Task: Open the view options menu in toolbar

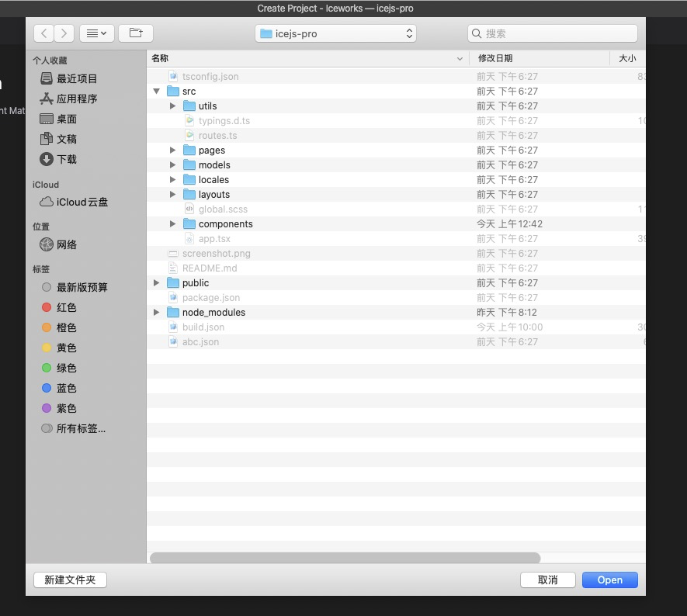Action: (x=95, y=33)
